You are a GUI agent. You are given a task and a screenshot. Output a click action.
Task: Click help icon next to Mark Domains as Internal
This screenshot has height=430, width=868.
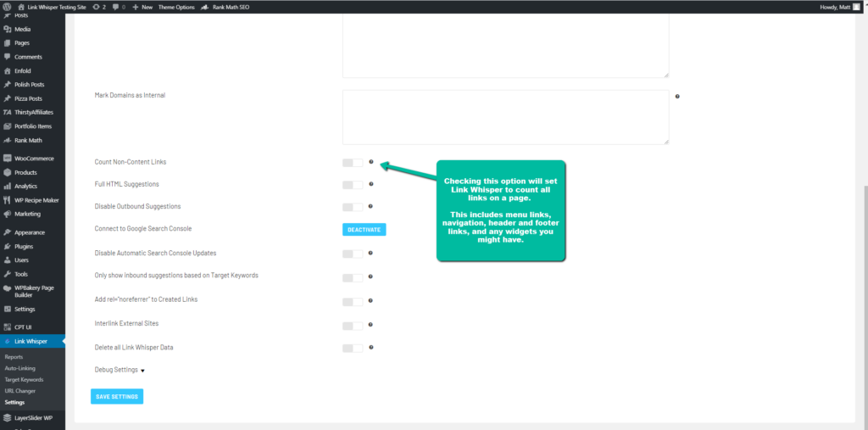tap(677, 97)
